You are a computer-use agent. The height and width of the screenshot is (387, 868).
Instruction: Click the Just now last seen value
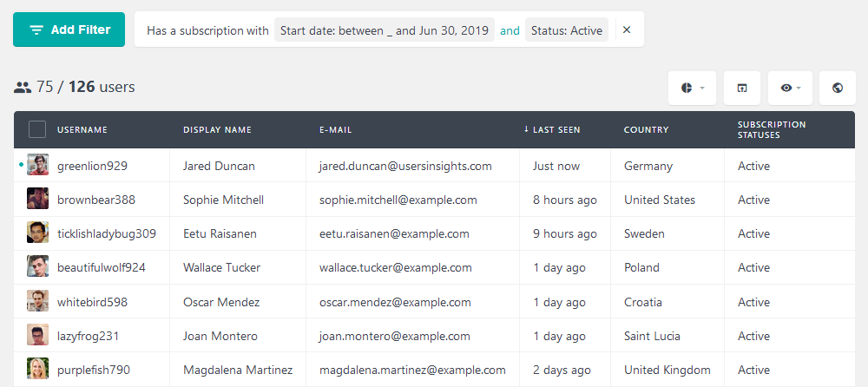pos(556,166)
